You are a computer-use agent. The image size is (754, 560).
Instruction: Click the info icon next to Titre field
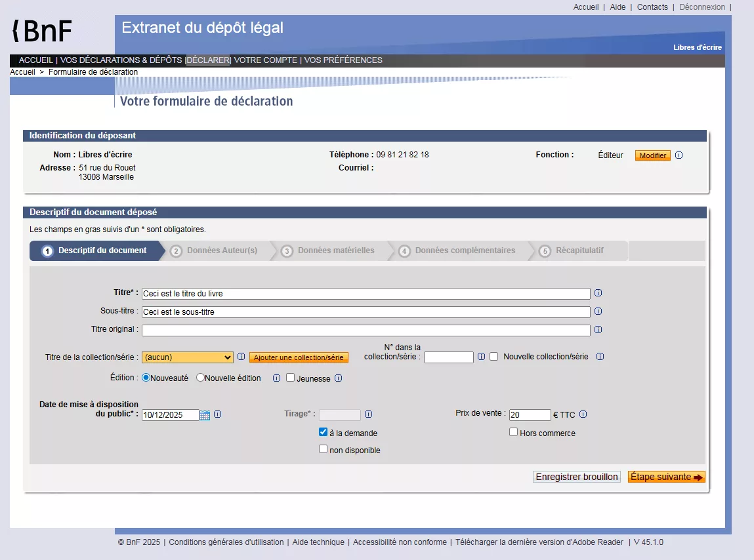(x=598, y=294)
